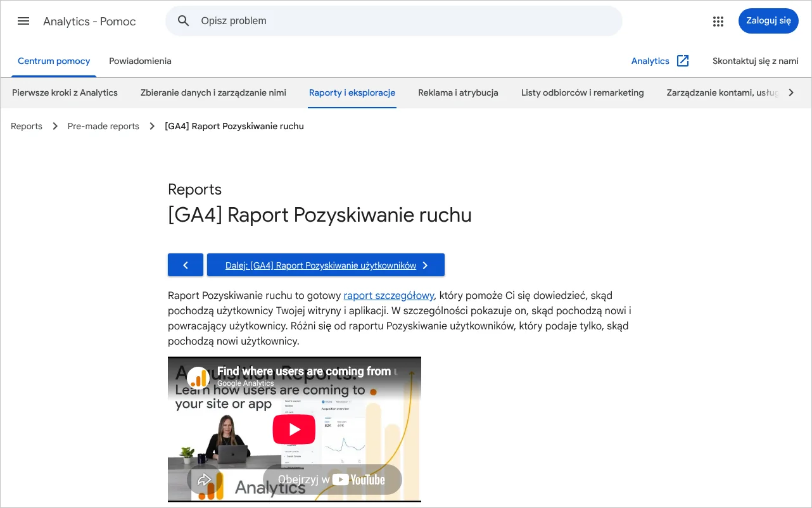The image size is (812, 508).
Task: Play the YouTube video
Action: click(x=294, y=429)
